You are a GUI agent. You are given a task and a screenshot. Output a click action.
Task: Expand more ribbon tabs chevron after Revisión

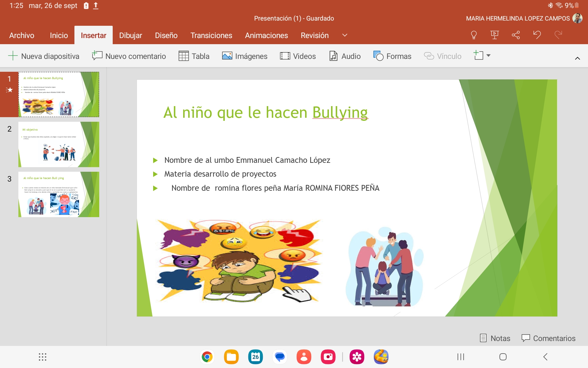pyautogui.click(x=345, y=35)
